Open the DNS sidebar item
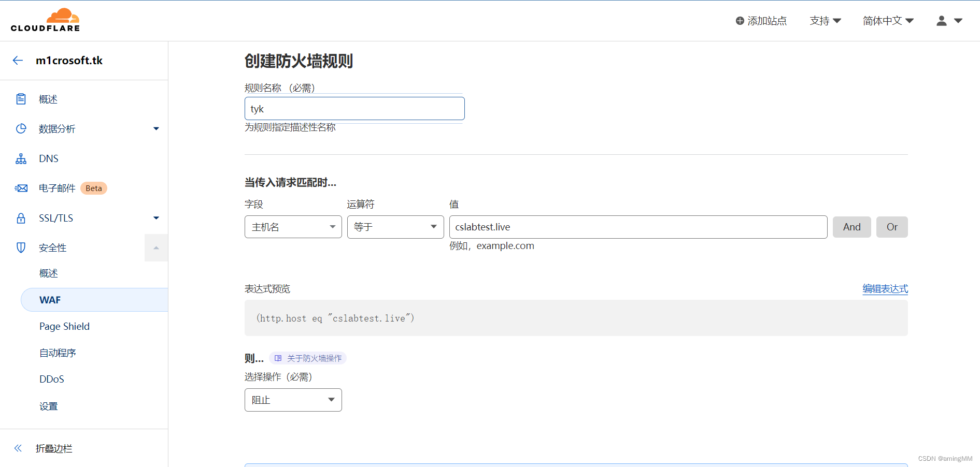980x467 pixels. [x=49, y=158]
